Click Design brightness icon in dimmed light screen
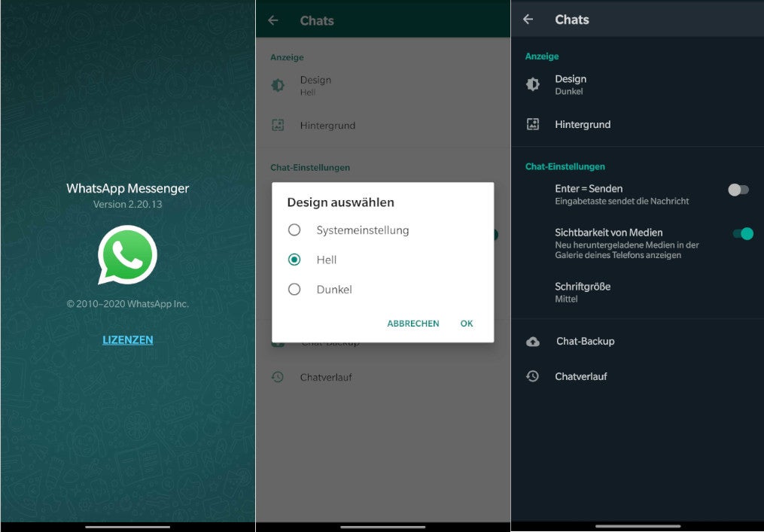Screen dimensions: 764x532 click(x=278, y=85)
